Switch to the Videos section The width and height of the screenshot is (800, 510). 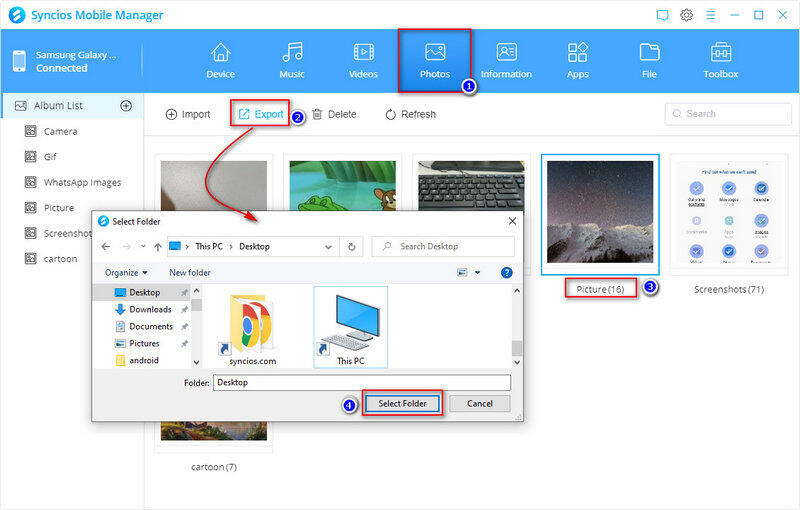pos(363,60)
